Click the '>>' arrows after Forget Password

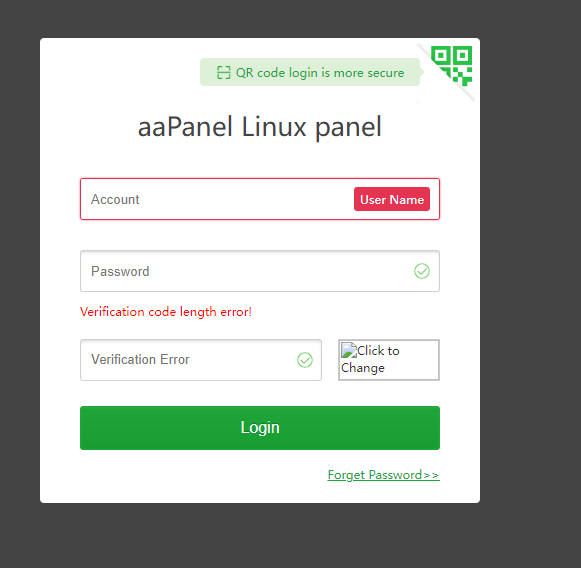click(431, 475)
